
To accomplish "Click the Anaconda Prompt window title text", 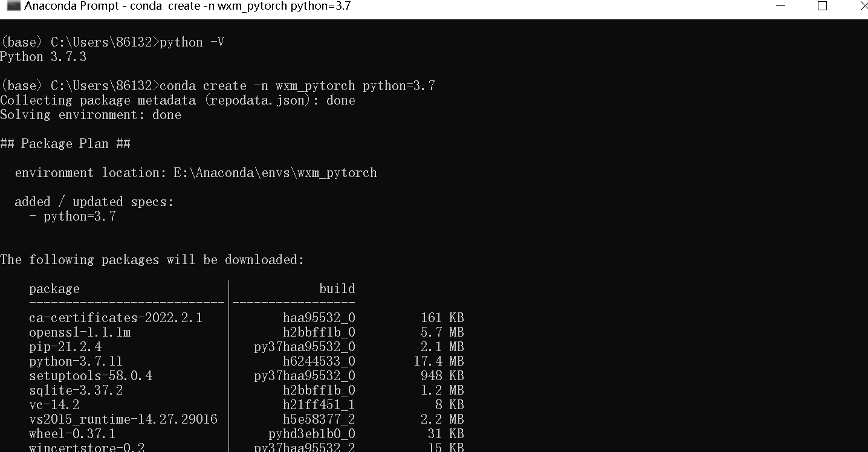I will 187,6.
